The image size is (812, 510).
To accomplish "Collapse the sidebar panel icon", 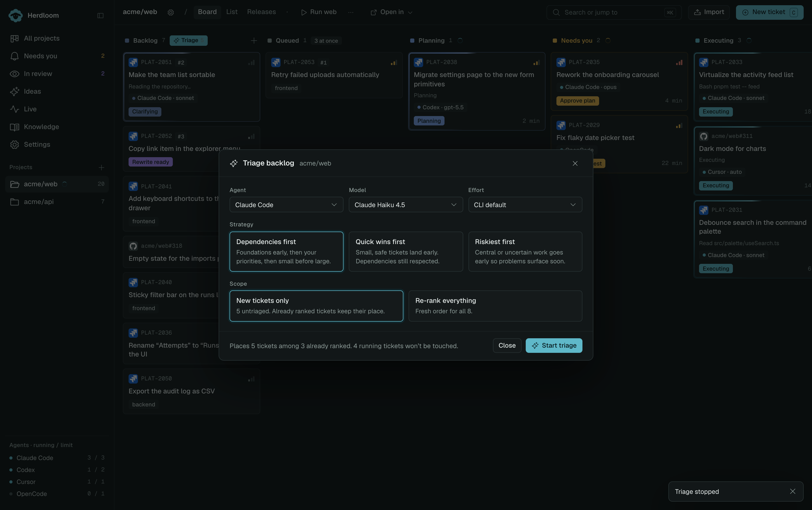I will tap(100, 16).
